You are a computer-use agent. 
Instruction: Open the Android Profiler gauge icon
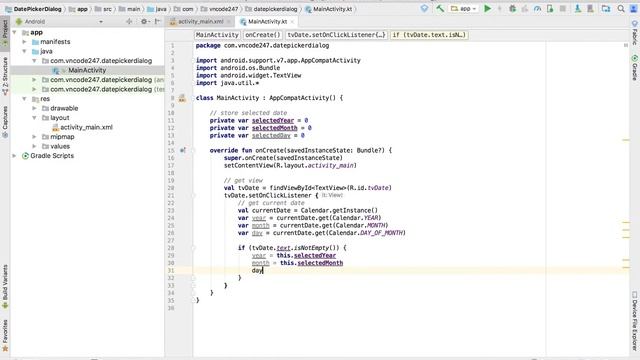[x=537, y=9]
